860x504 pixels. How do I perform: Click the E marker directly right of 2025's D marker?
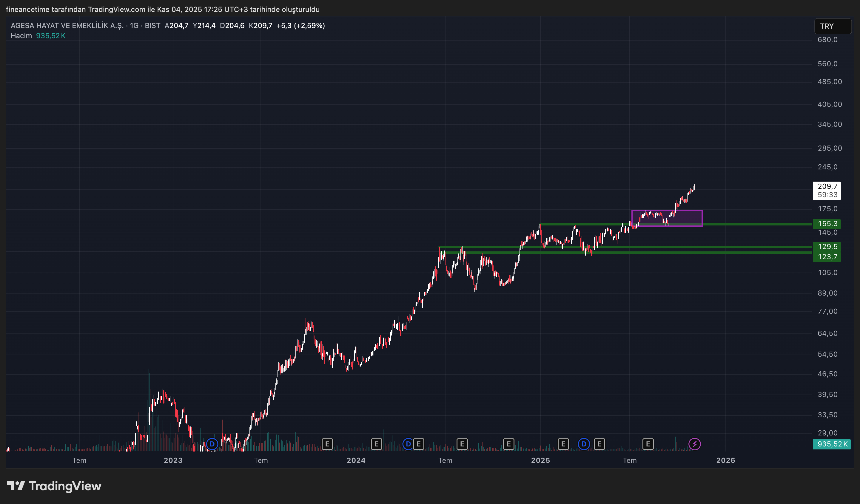pyautogui.click(x=599, y=444)
